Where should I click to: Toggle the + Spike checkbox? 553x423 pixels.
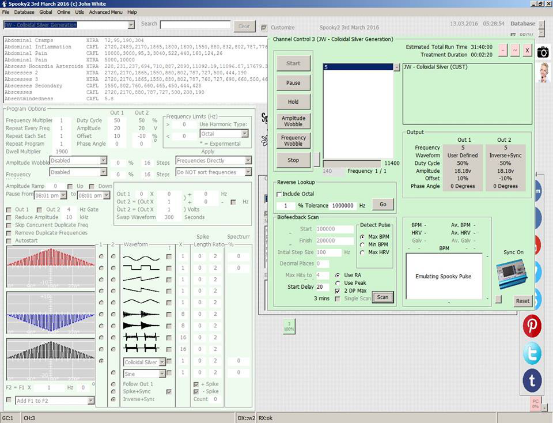point(196,384)
